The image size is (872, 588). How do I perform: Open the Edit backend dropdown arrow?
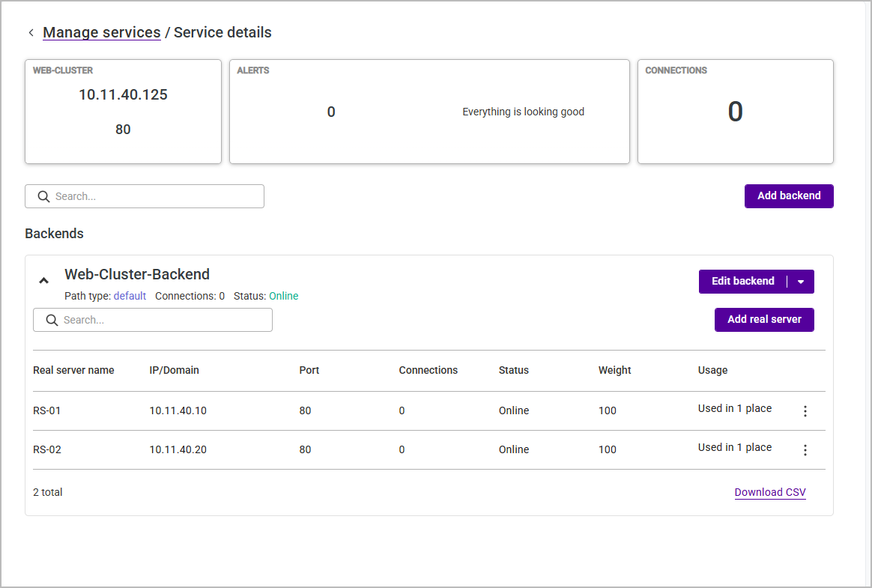click(x=801, y=282)
